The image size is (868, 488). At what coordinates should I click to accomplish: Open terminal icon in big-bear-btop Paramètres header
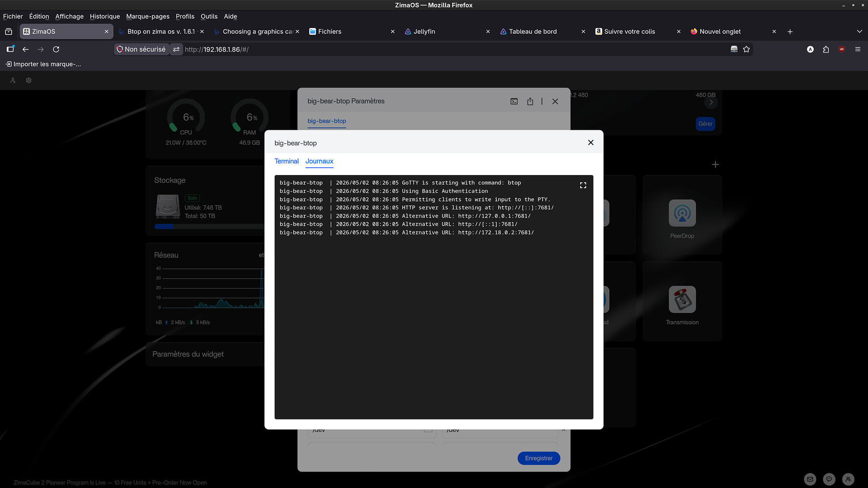point(514,101)
